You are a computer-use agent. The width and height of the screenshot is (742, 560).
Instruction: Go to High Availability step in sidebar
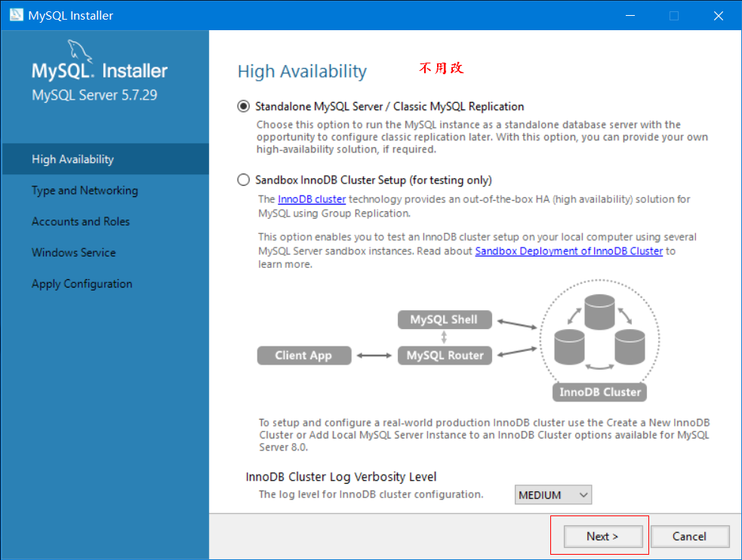(x=105, y=159)
